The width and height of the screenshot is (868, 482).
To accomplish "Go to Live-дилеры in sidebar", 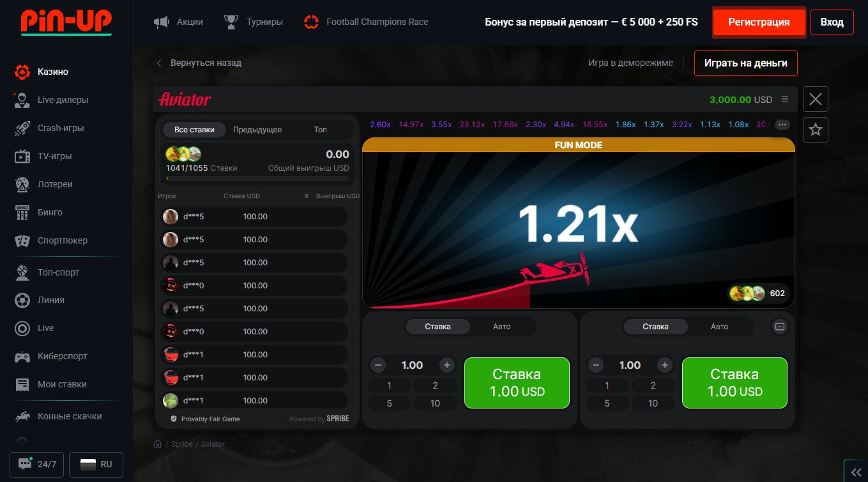I will [x=63, y=100].
